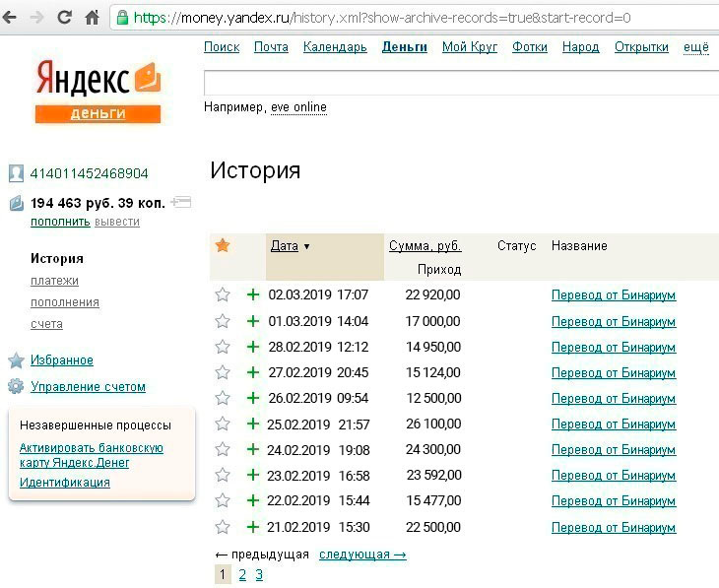719x588 pixels.
Task: Click the green plus on the 24.02.2019 row
Action: [253, 449]
